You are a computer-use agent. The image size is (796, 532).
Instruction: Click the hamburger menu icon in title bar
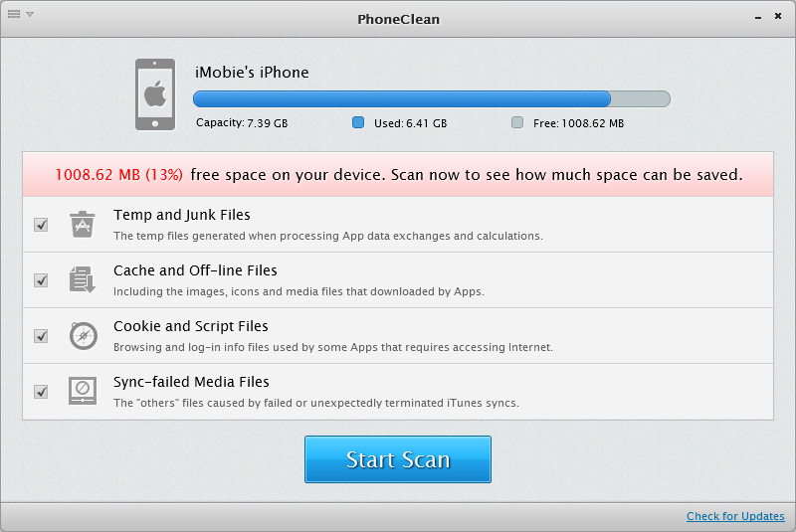click(14, 14)
